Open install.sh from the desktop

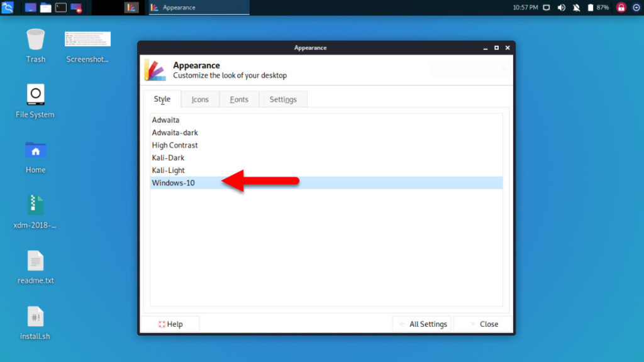point(35,321)
